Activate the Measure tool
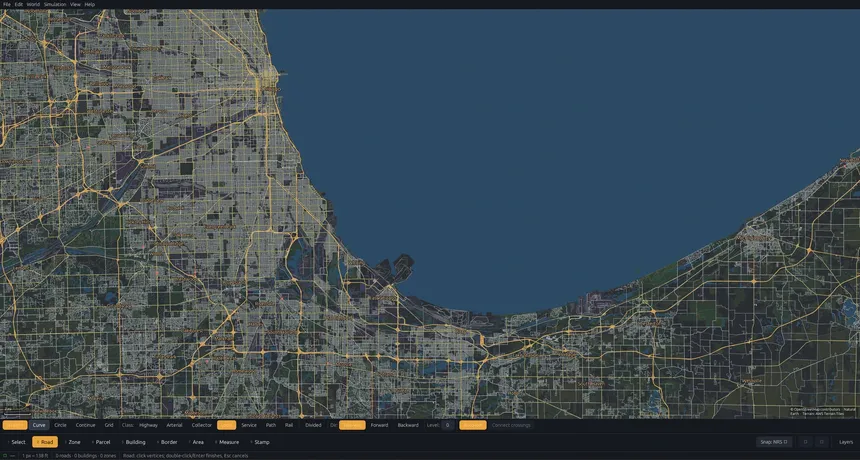 click(x=227, y=442)
